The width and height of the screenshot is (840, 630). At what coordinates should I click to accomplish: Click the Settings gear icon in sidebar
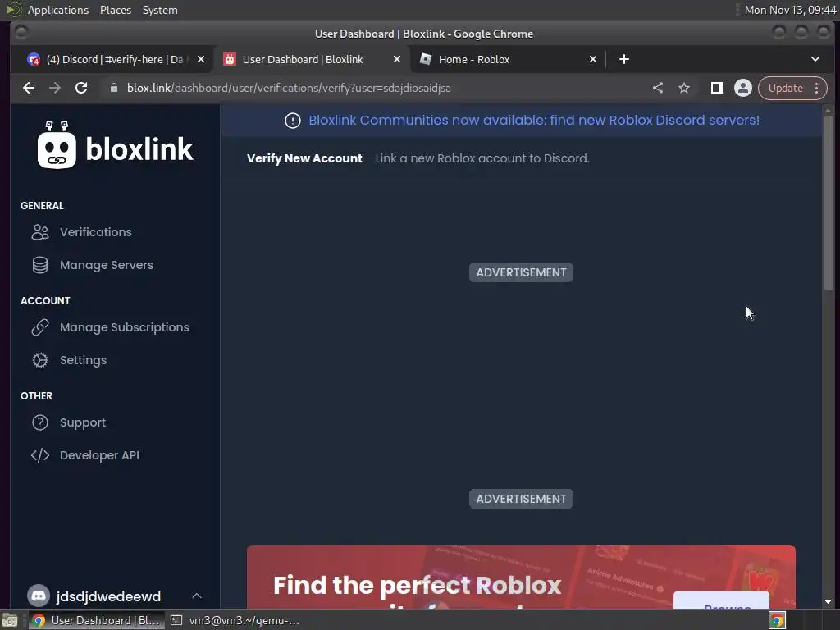coord(40,360)
